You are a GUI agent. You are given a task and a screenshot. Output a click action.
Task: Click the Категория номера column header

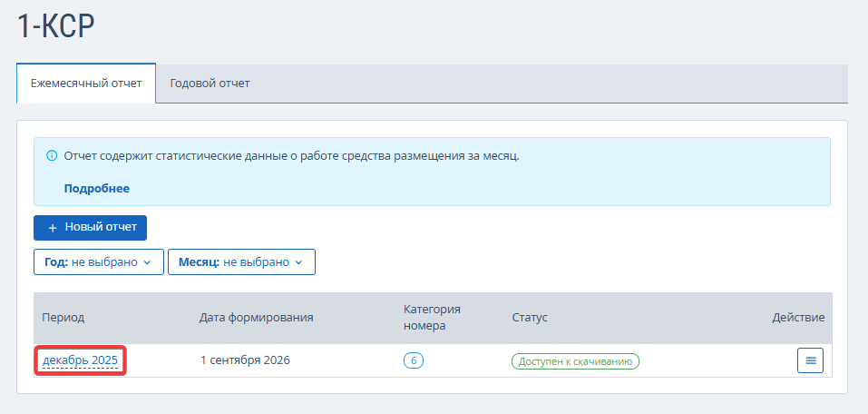click(x=433, y=318)
